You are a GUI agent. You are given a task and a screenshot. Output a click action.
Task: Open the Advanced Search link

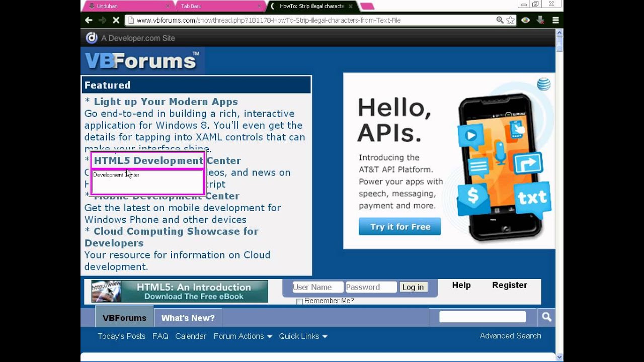coord(510,336)
